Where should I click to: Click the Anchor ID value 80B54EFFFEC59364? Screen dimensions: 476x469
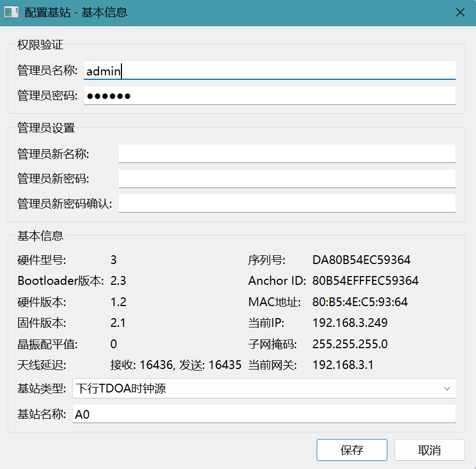(365, 281)
